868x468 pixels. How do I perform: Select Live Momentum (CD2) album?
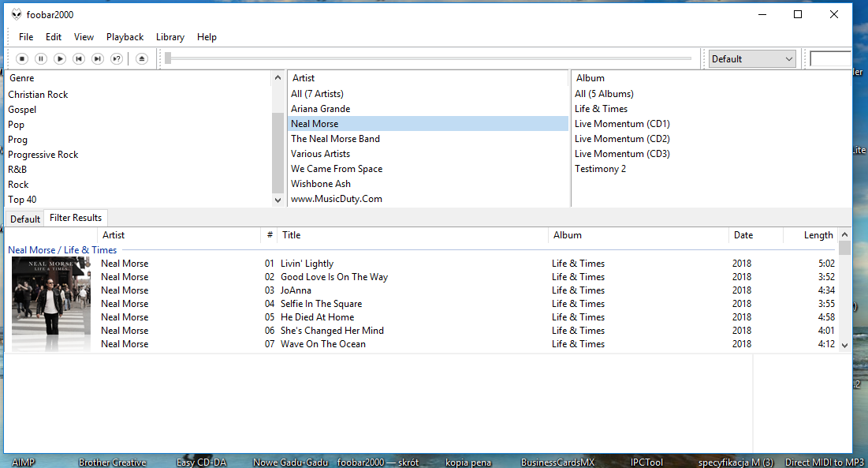711,139
